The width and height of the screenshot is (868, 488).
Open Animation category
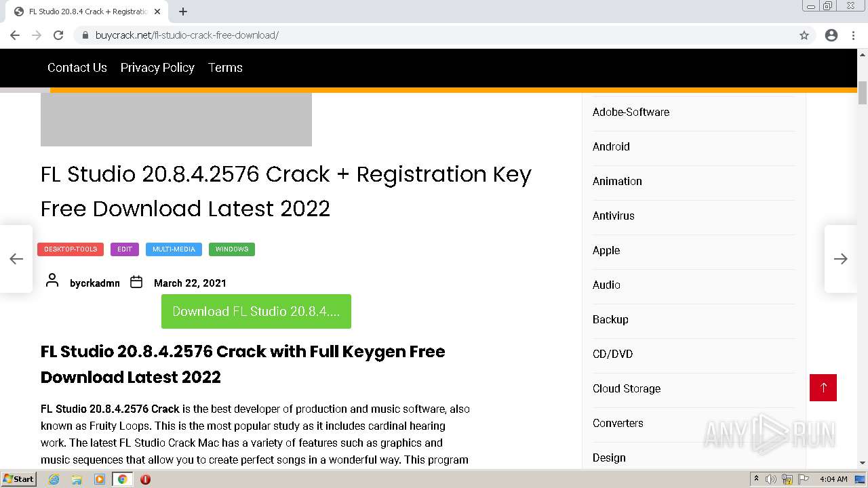pyautogui.click(x=617, y=182)
